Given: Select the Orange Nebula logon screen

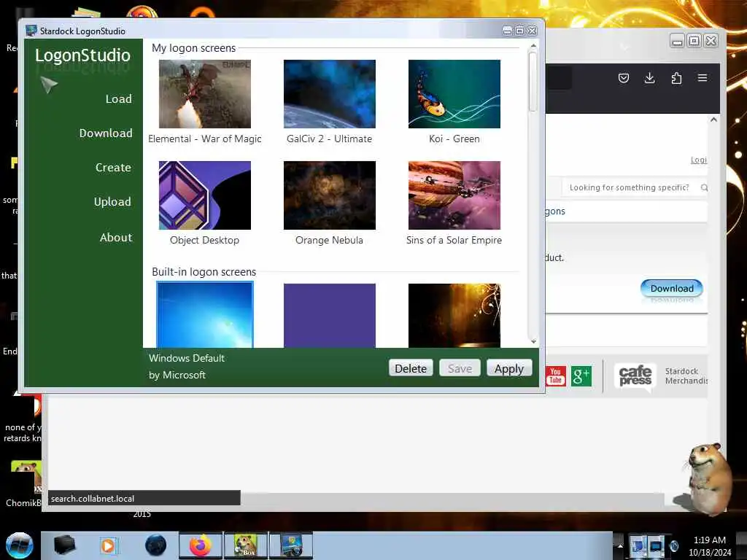Looking at the screenshot, I should point(330,195).
